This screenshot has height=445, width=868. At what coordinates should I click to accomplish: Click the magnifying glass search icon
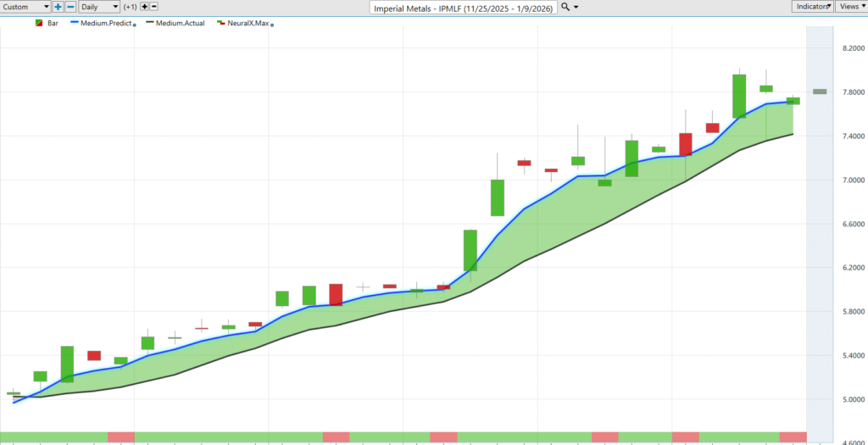565,7
